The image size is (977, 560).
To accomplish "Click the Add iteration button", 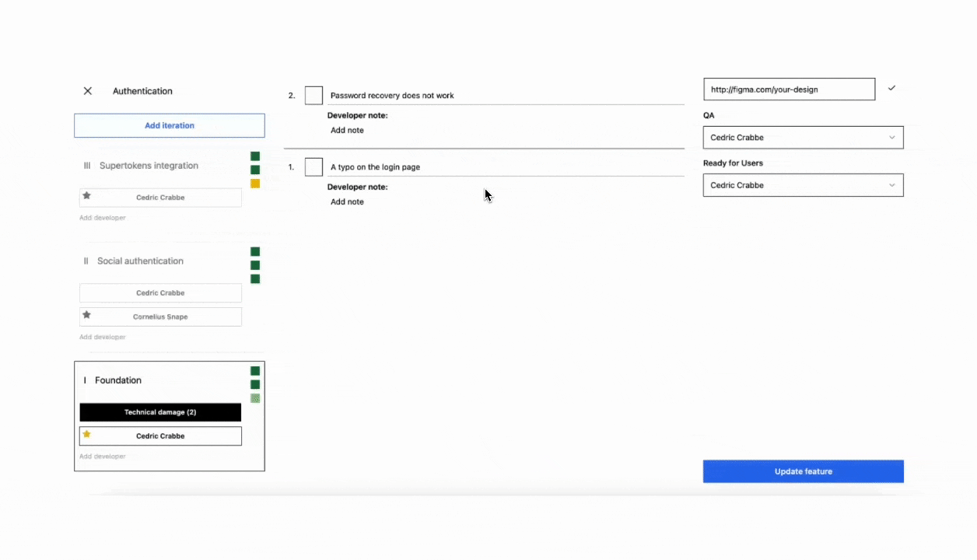I will click(170, 125).
